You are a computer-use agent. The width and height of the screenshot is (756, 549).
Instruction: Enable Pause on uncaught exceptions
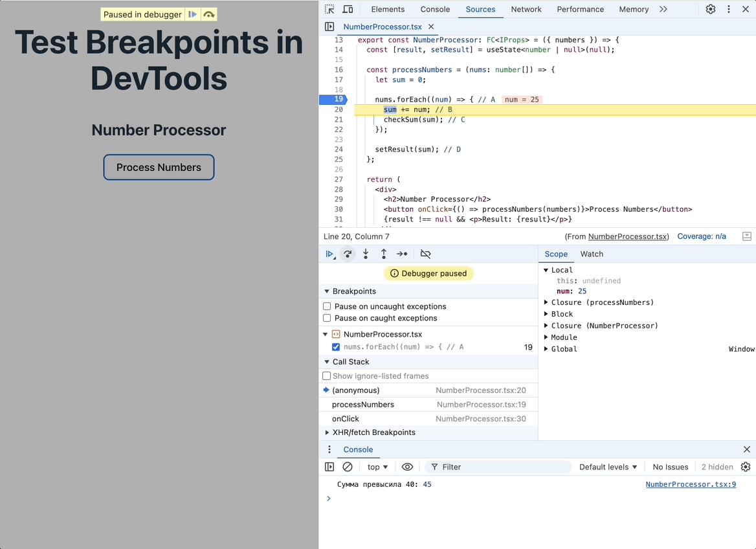point(327,306)
